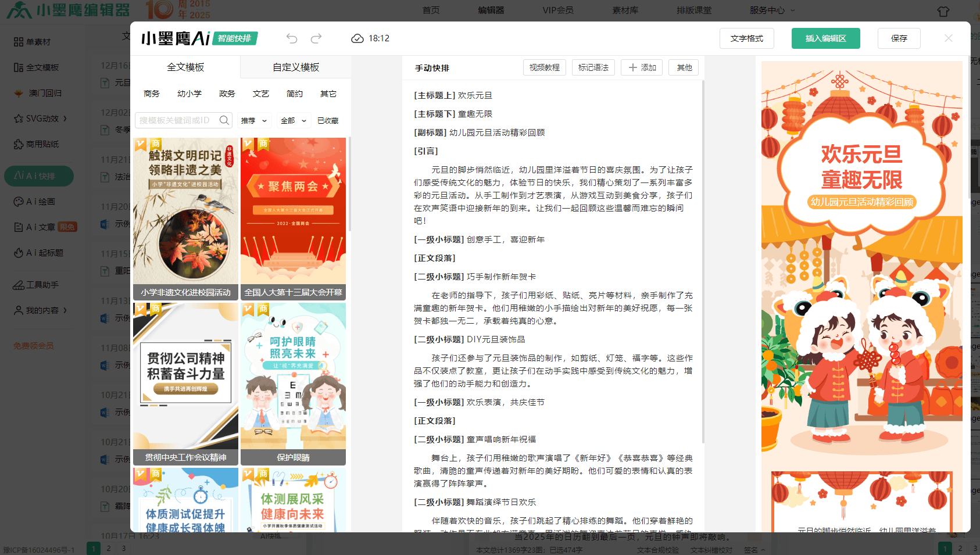Click the 插入编辑区 button
Screen dimensions: 980x555
(825, 38)
